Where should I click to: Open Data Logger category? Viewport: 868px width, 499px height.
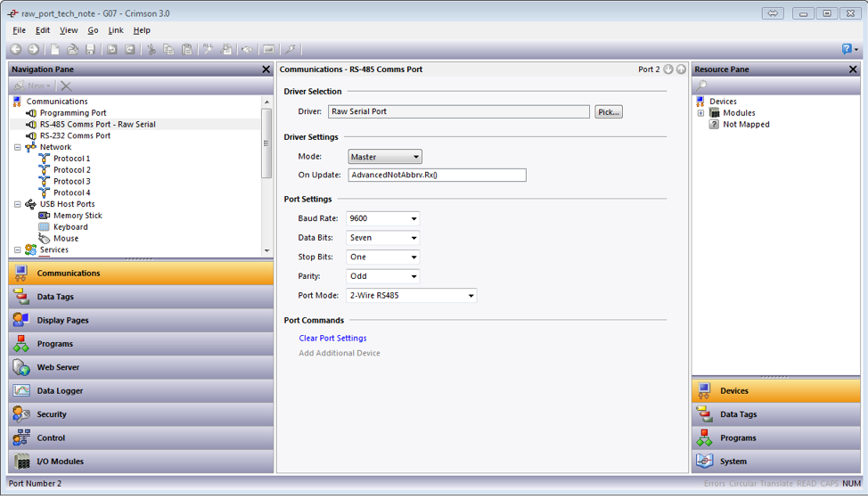[x=141, y=390]
